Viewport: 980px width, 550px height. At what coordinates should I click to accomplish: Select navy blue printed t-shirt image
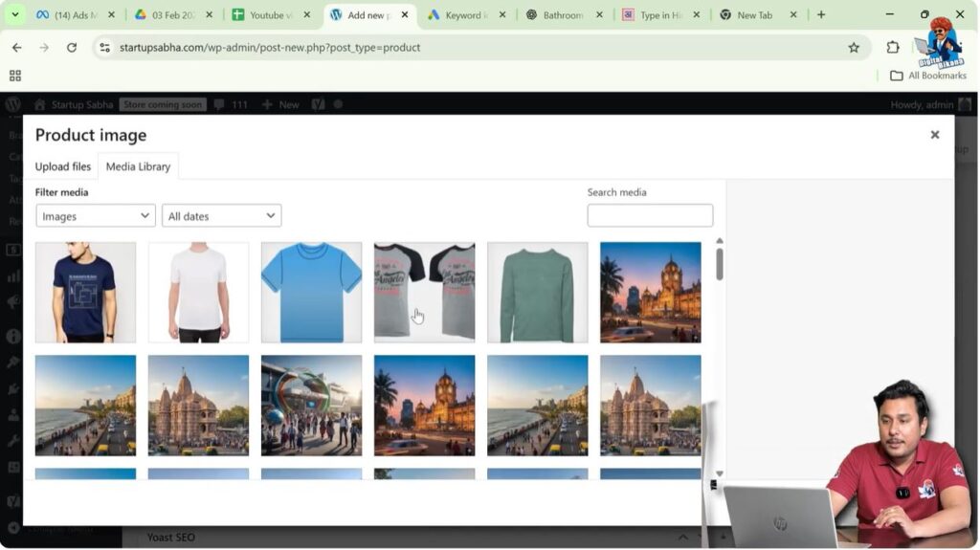[x=85, y=293]
